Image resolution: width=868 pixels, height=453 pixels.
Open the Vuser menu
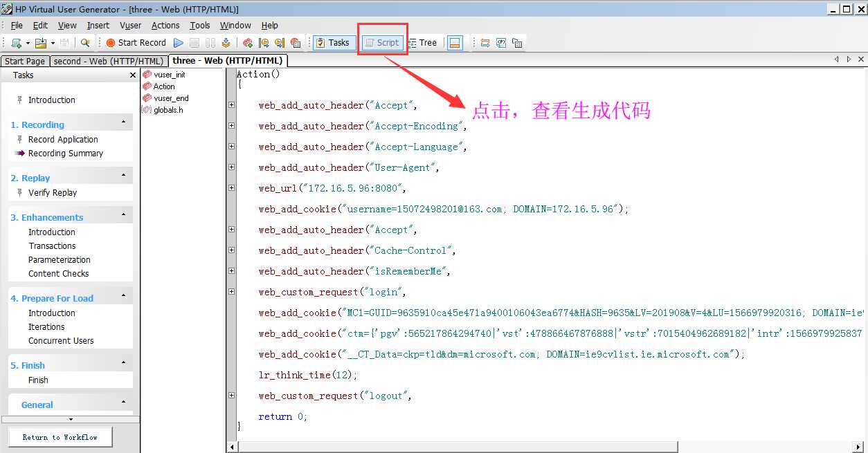pyautogui.click(x=130, y=26)
